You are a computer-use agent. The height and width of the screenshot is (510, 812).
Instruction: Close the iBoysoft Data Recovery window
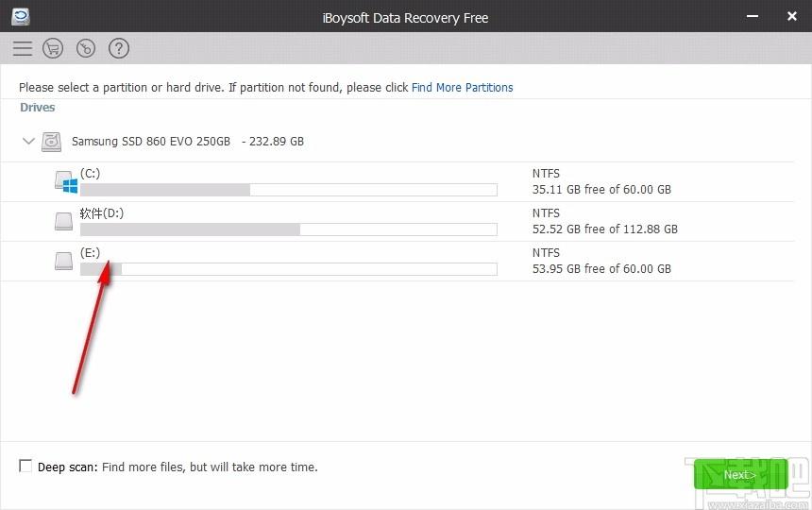point(792,17)
